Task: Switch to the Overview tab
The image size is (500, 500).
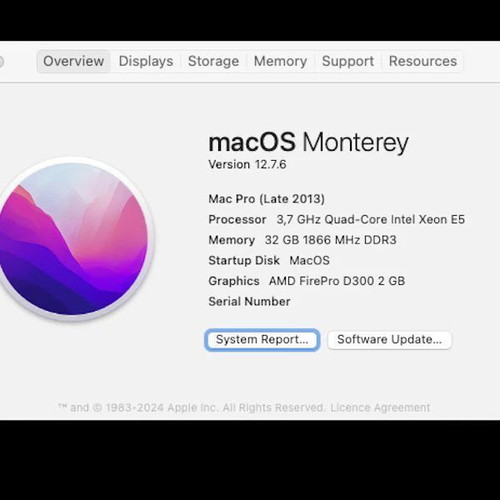Action: tap(74, 61)
